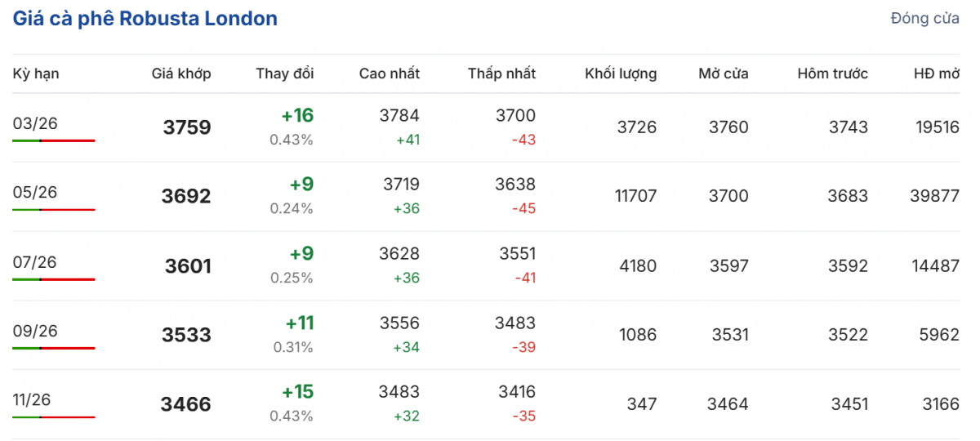Sort by Giá khớp column header
The width and height of the screenshot is (980, 441).
[x=181, y=73]
